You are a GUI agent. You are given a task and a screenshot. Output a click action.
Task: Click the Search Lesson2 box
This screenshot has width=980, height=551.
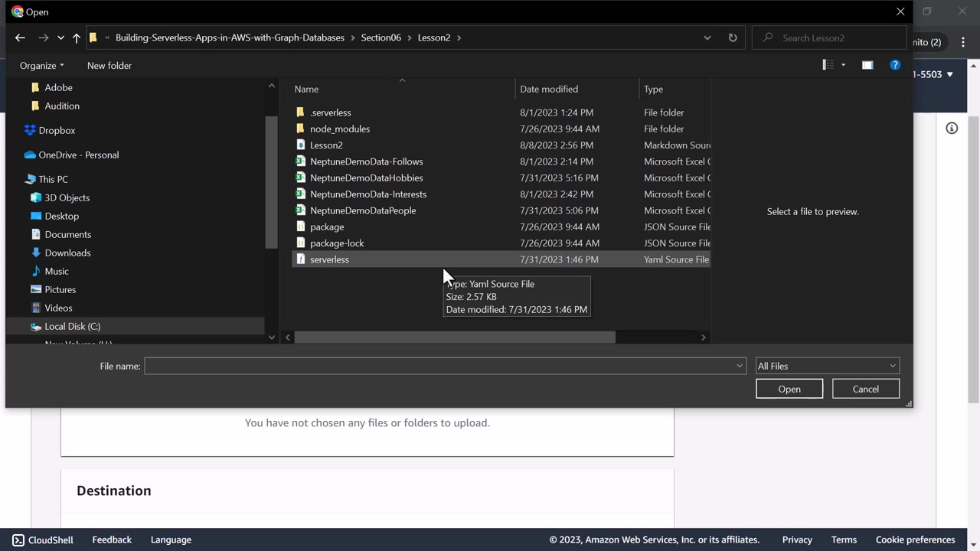point(829,37)
